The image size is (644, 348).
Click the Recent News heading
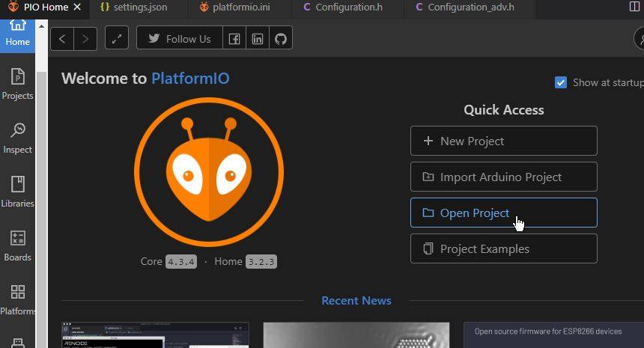coord(356,300)
